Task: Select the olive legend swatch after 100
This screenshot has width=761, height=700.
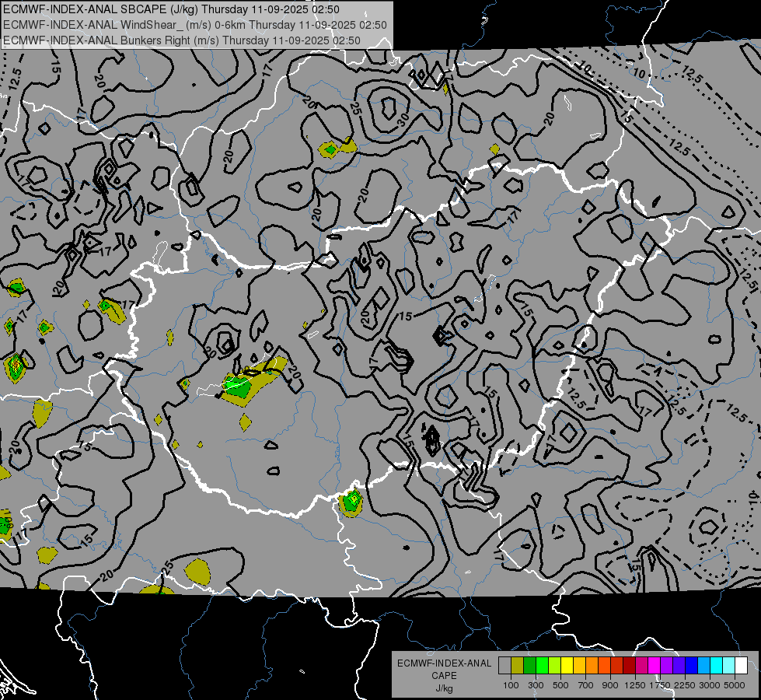Action: click(518, 666)
